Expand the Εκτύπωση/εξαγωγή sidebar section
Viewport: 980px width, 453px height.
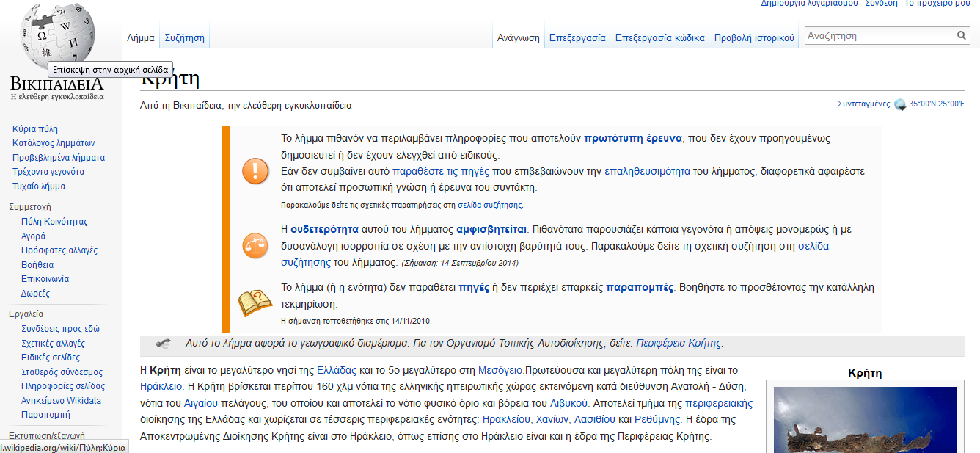47,435
